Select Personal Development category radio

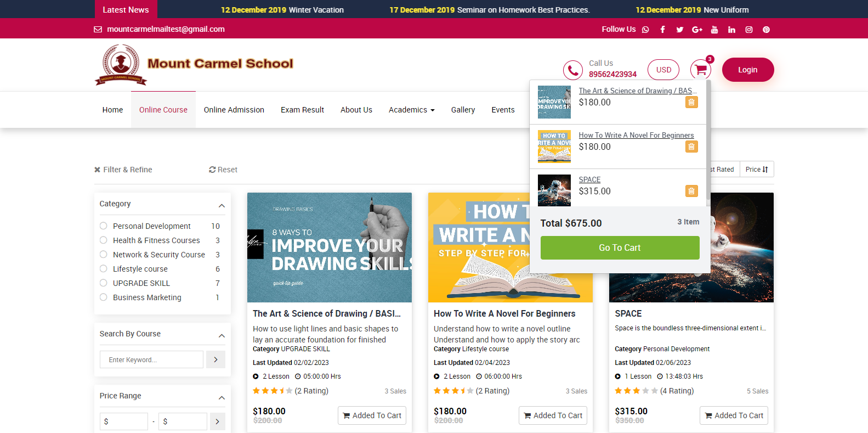pyautogui.click(x=104, y=226)
